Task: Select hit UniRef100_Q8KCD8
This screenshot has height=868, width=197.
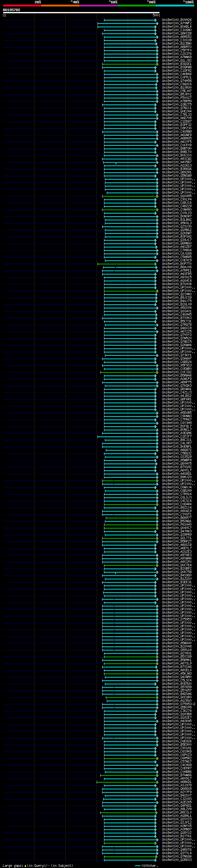Action: (x=176, y=34)
